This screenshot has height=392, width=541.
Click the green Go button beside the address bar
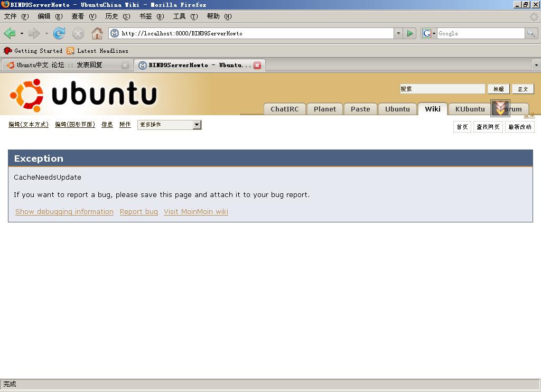(x=410, y=33)
